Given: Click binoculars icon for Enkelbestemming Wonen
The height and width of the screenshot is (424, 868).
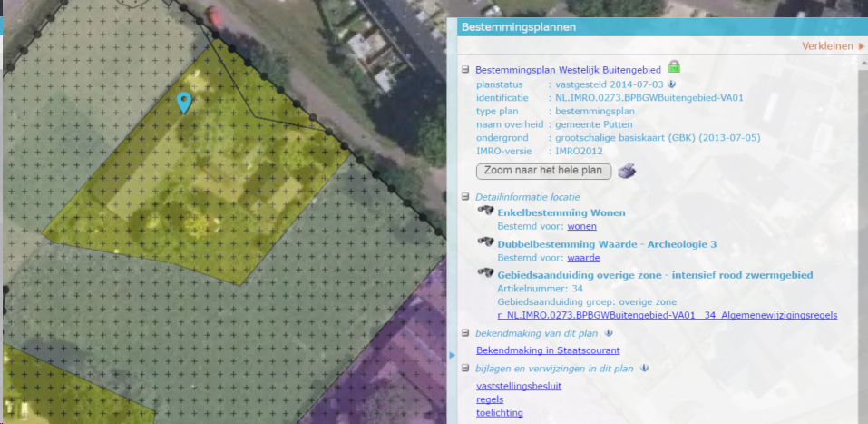Looking at the screenshot, I should [x=485, y=211].
